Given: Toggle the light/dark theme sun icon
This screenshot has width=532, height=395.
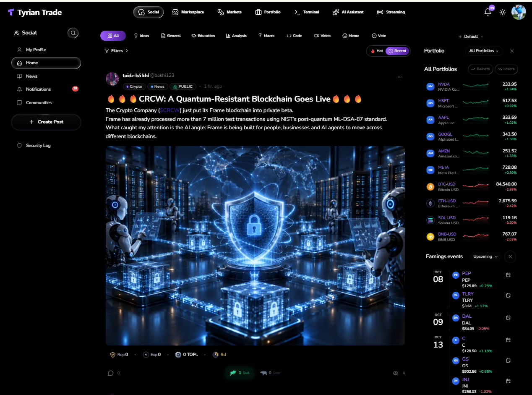Looking at the screenshot, I should point(503,12).
